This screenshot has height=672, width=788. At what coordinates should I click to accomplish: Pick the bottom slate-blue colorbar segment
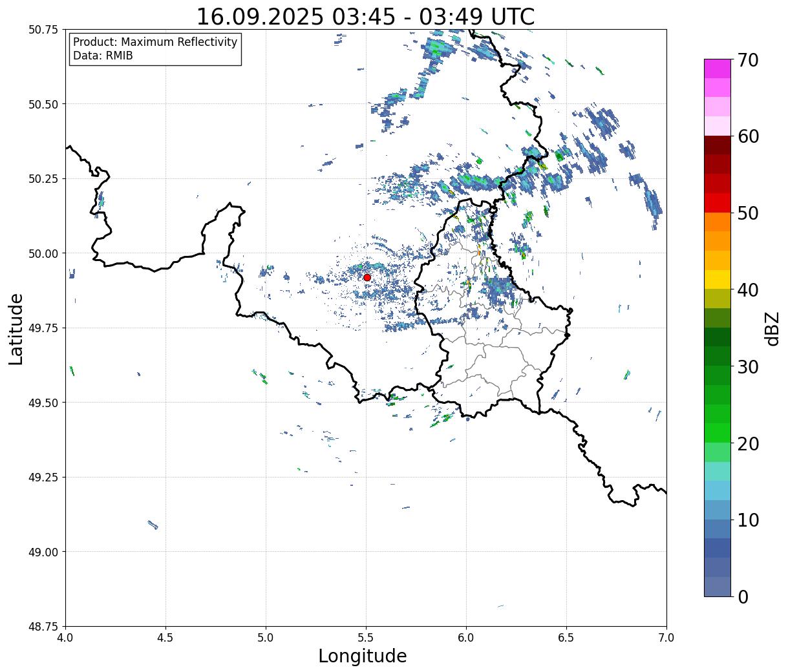pos(718,587)
